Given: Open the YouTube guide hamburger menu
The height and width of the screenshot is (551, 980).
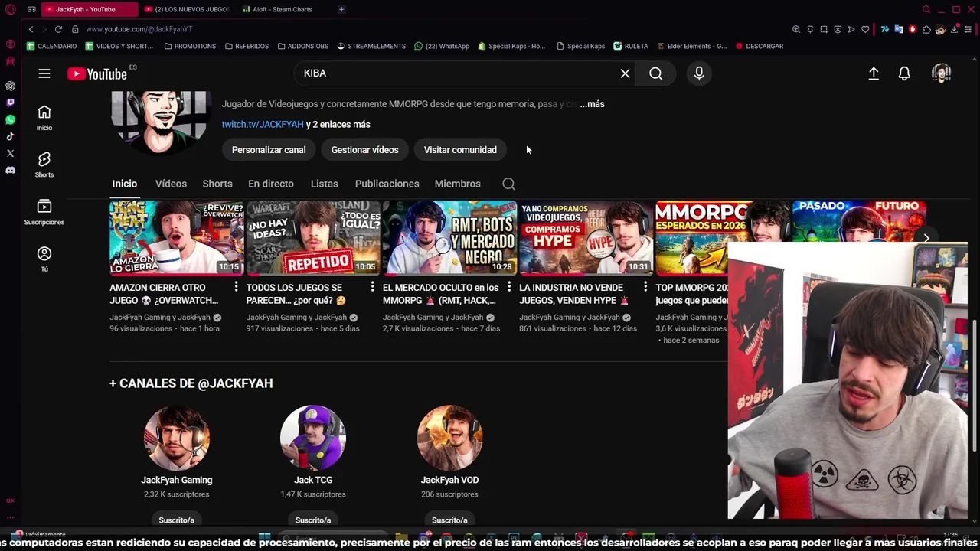Looking at the screenshot, I should pos(44,73).
